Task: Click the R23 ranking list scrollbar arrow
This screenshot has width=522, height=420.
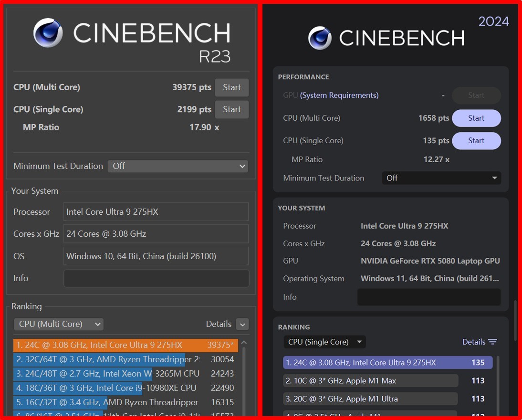Action: coord(243,342)
